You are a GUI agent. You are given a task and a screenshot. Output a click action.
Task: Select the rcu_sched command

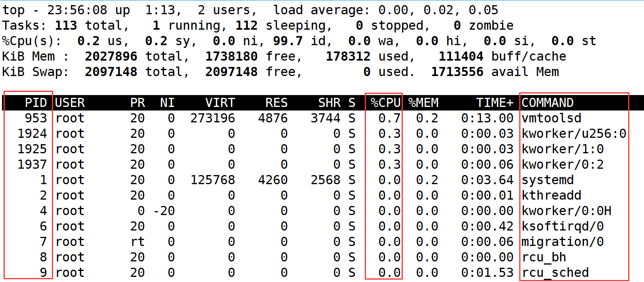(x=555, y=273)
